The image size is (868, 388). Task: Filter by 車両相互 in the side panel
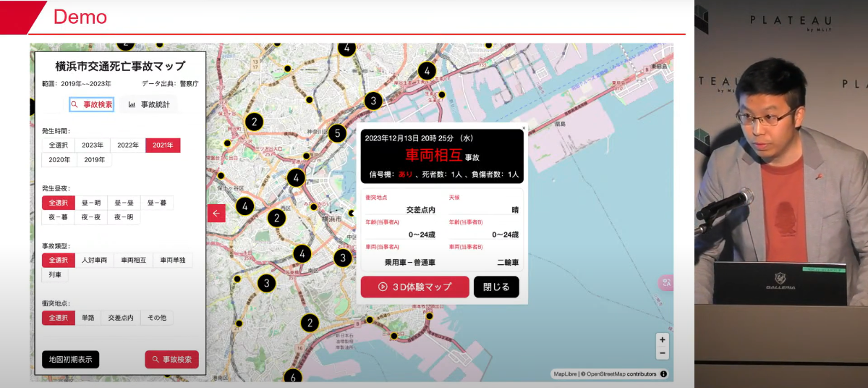[133, 260]
